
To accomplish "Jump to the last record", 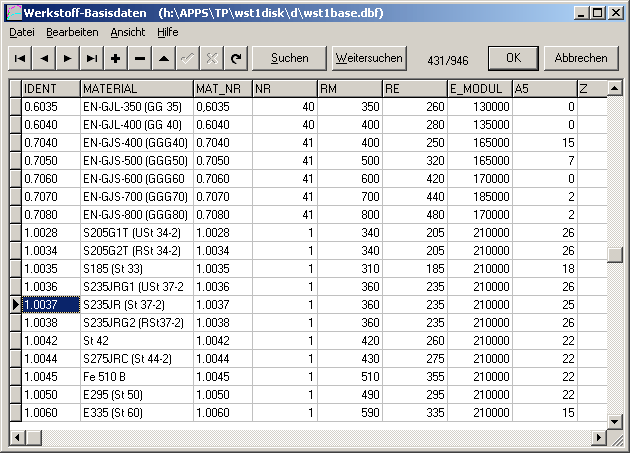I will coord(92,59).
